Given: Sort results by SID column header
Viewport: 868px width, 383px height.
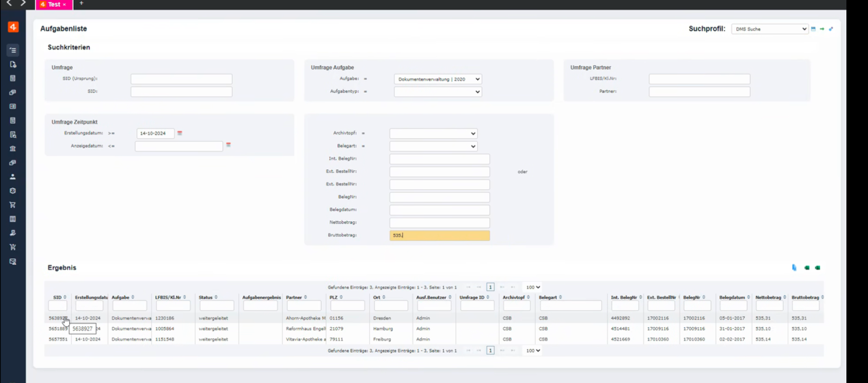Looking at the screenshot, I should (57, 298).
